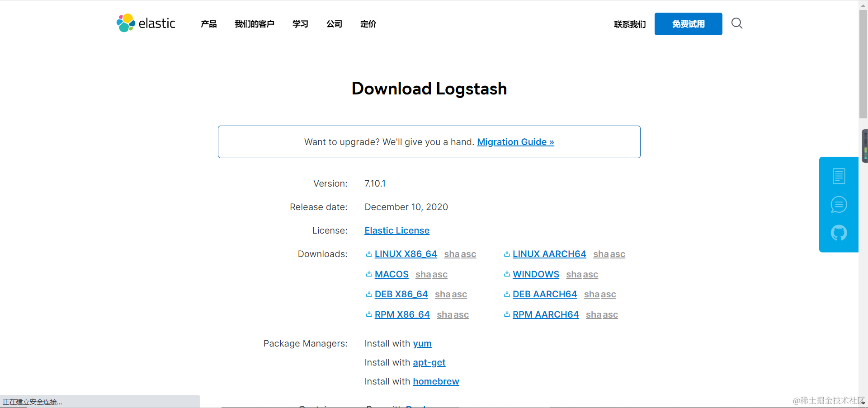Open asc link for MACOS

440,275
